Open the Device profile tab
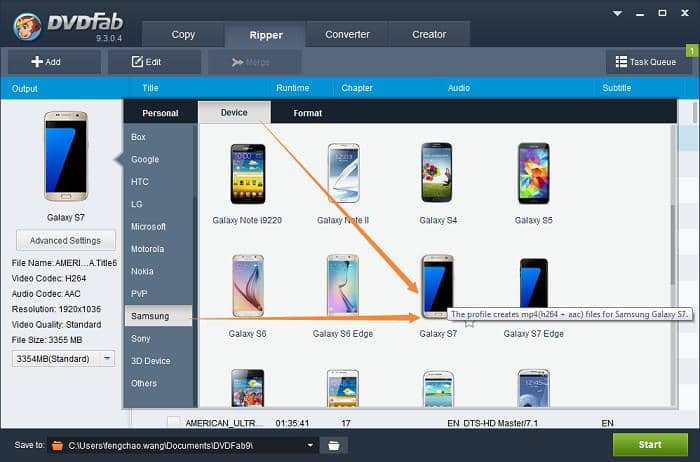700x462 pixels. coord(234,112)
